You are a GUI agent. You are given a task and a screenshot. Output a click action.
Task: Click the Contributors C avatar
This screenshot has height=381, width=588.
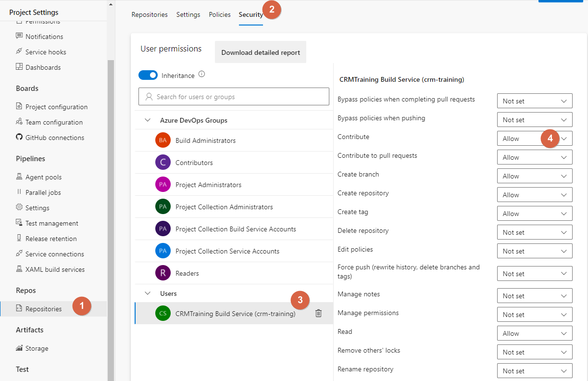[163, 163]
